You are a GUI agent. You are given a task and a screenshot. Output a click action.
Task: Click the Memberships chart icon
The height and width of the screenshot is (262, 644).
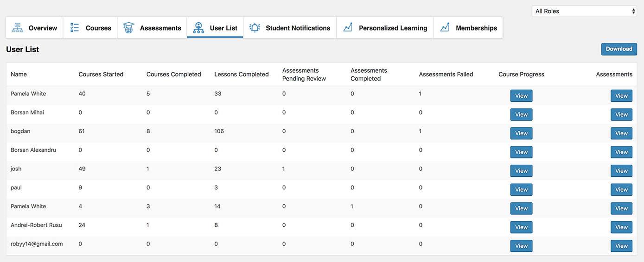click(445, 28)
